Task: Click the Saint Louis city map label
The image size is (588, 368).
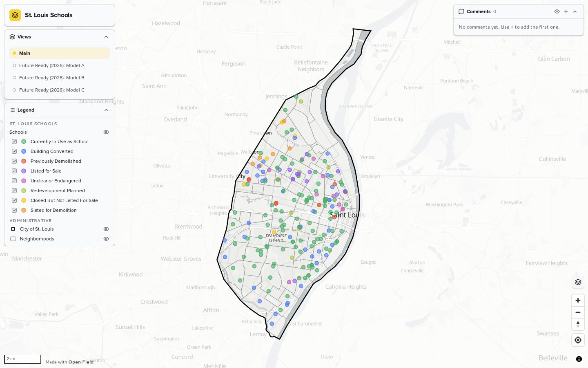Action: [347, 215]
